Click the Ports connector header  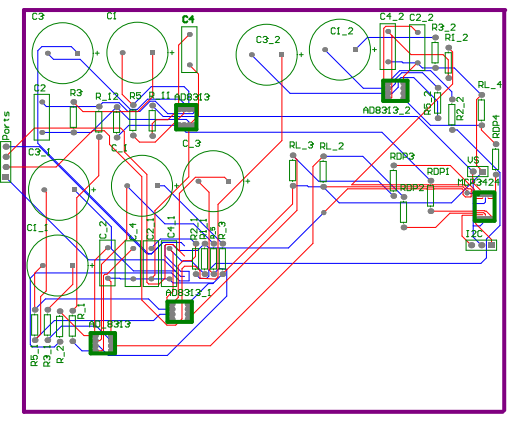click(6, 162)
